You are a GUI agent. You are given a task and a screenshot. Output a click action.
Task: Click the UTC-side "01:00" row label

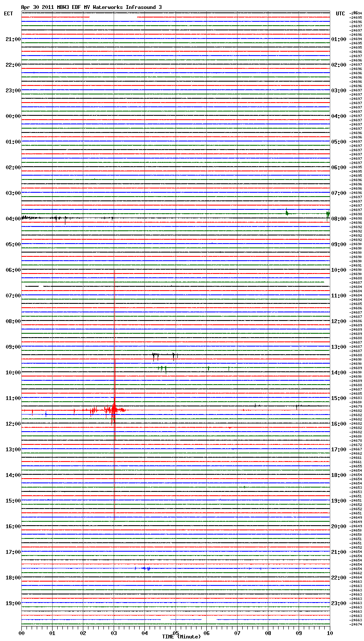339,39
